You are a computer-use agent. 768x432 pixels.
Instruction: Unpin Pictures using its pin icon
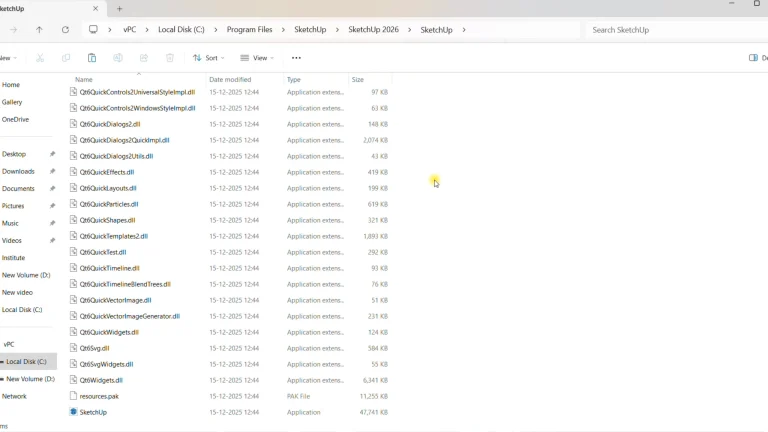click(x=52, y=206)
